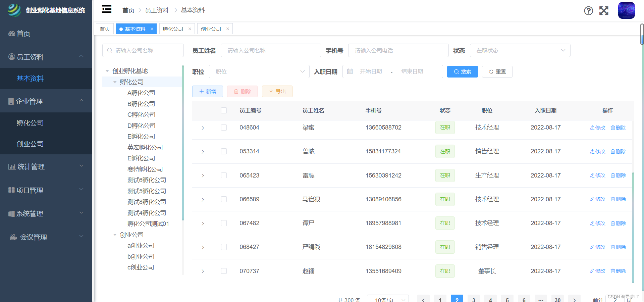
Task: Click the edit icon for 梁蜜 row
Action: tap(592, 128)
